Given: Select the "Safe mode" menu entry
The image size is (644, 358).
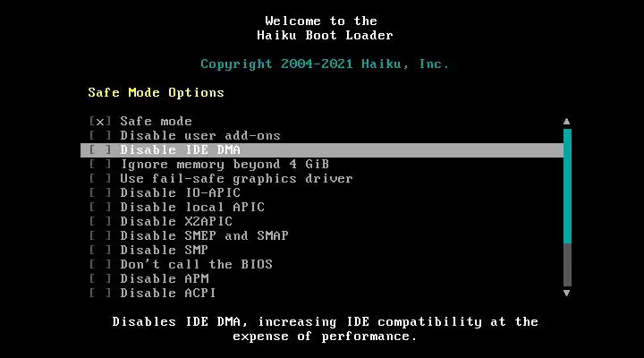Looking at the screenshot, I should (156, 121).
